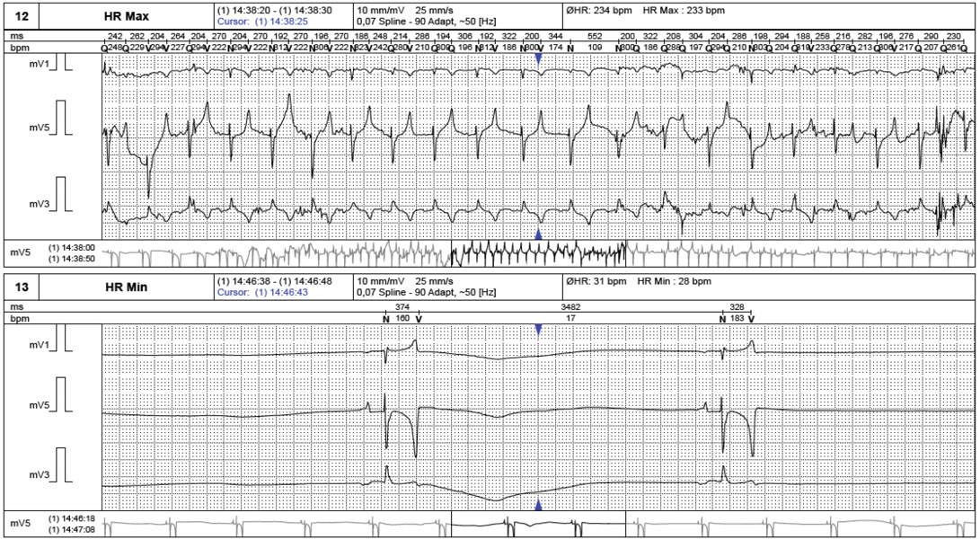Click the blue cursor marker atop HR Min strip

point(538,331)
